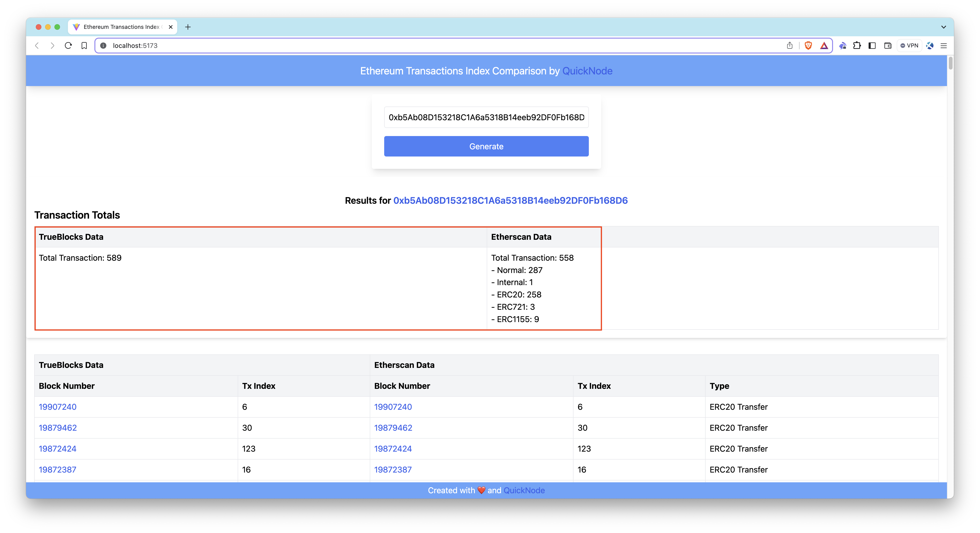Open a new tab with plus icon
The width and height of the screenshot is (980, 533).
(x=187, y=27)
